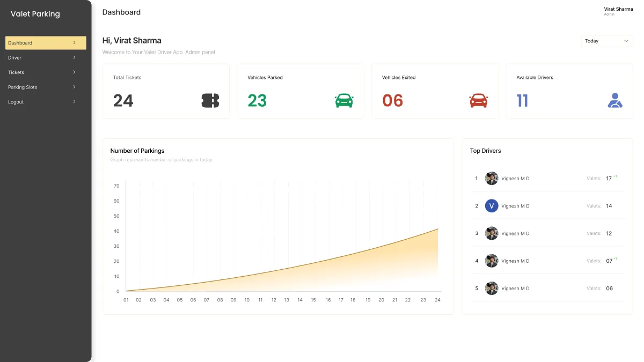644x362 pixels.
Task: Click the Total Tickets value 24
Action: tap(123, 100)
